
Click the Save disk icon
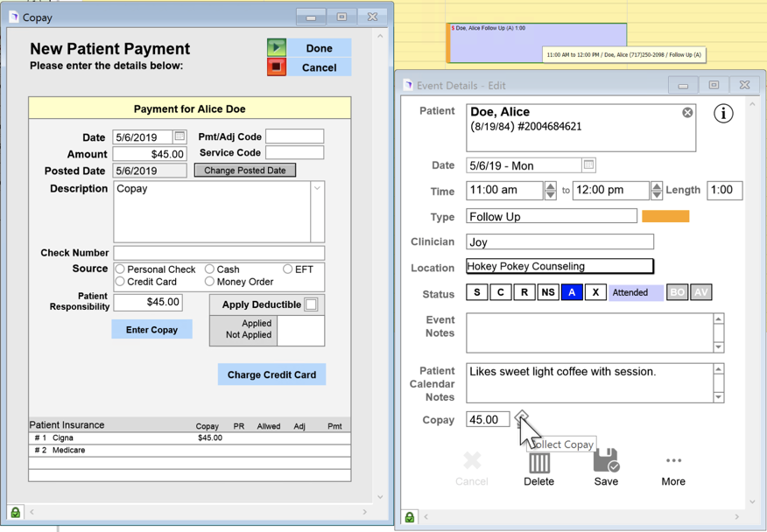coord(605,461)
